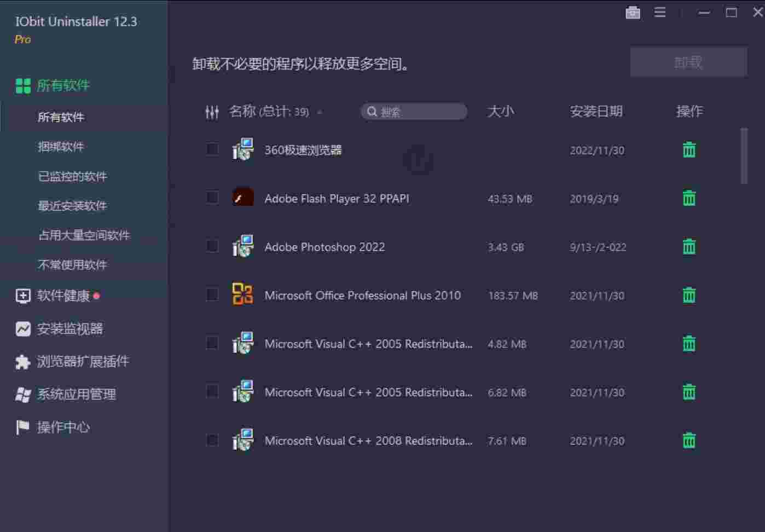
Task: Select the 所有软件 sub-item under 所有软件
Action: [x=61, y=117]
